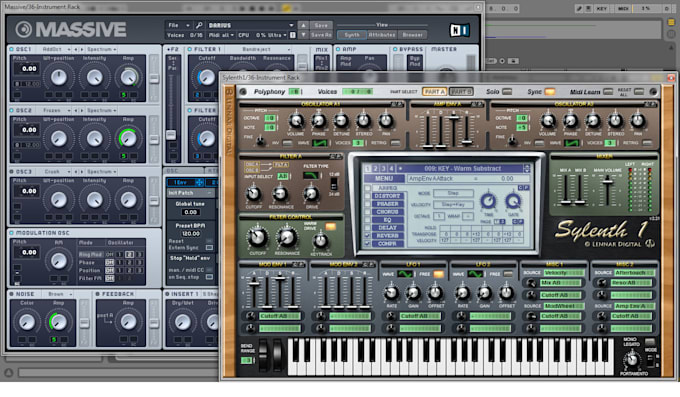The height and width of the screenshot is (397, 680).
Task: Open arpeggiator Mode Step selector
Action: click(453, 193)
